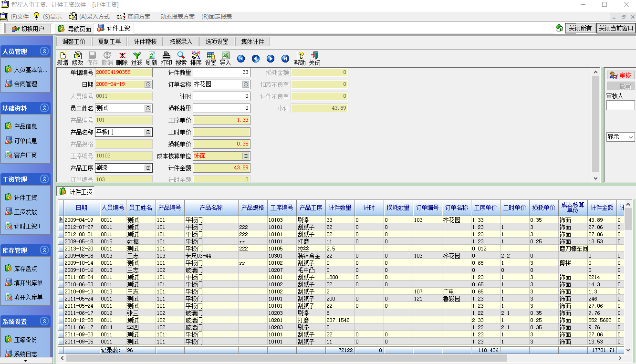Click the 切换用户 button
The height and width of the screenshot is (364, 636).
28,29
